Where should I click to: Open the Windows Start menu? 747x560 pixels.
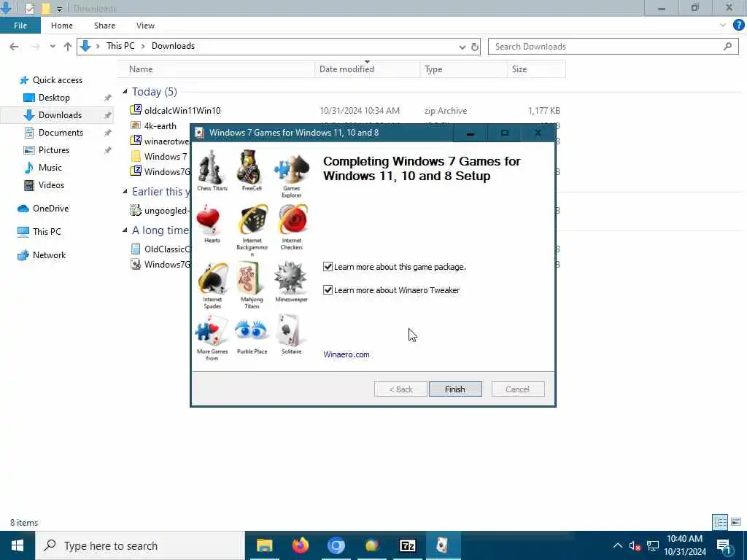tap(18, 545)
